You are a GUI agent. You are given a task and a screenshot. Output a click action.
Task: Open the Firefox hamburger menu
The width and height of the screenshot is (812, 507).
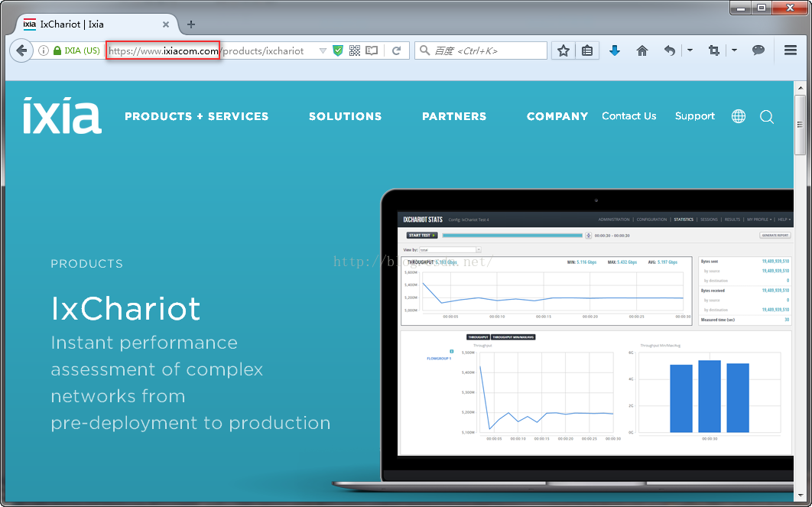point(791,50)
